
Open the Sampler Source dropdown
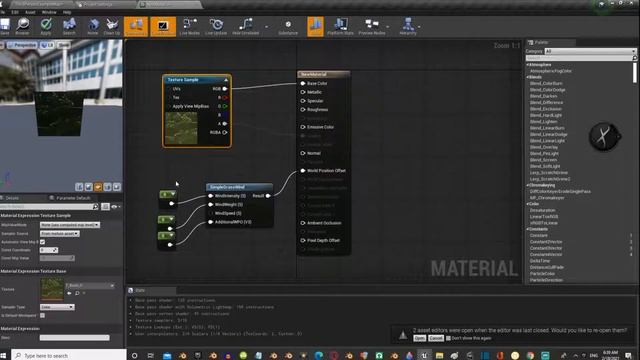(60, 233)
